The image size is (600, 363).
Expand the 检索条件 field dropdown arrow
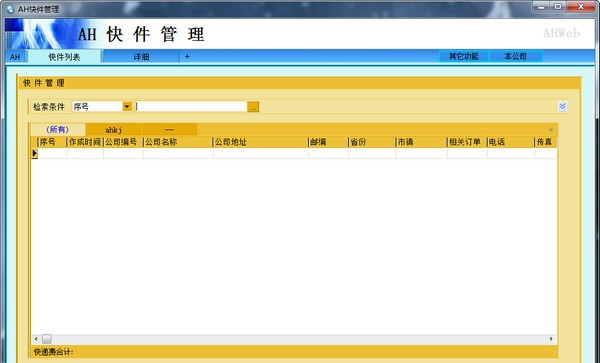(x=127, y=106)
